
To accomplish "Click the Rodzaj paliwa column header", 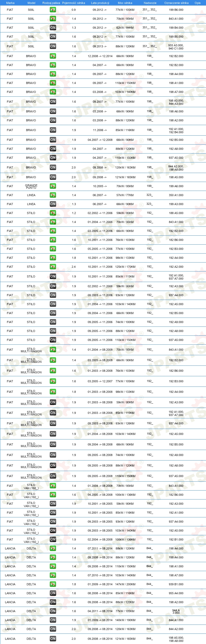I will coord(51,3).
